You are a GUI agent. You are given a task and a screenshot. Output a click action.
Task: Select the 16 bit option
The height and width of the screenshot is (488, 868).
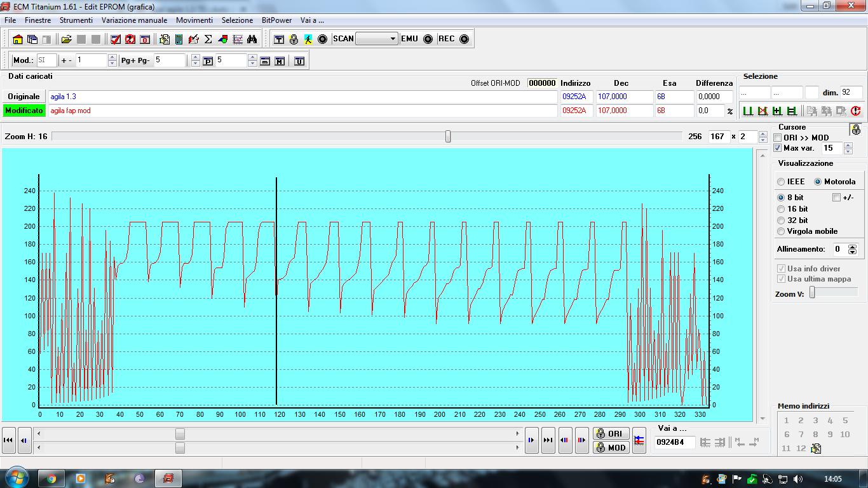point(782,209)
